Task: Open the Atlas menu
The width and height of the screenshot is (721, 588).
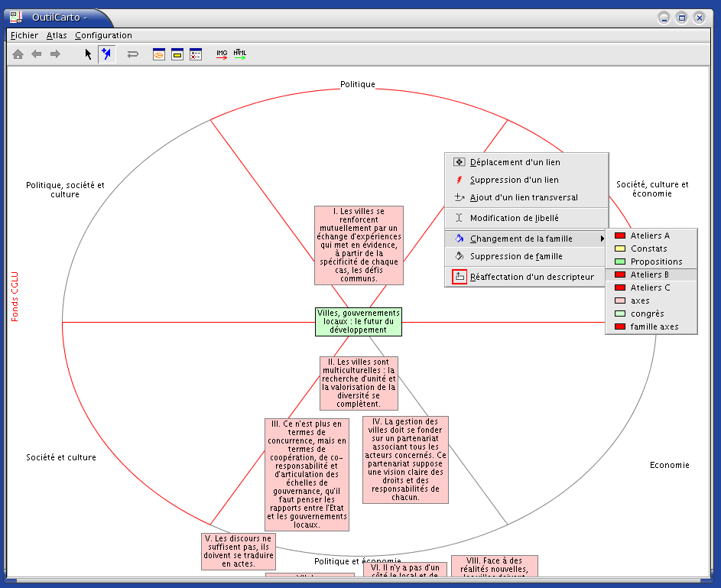Action: tap(57, 35)
